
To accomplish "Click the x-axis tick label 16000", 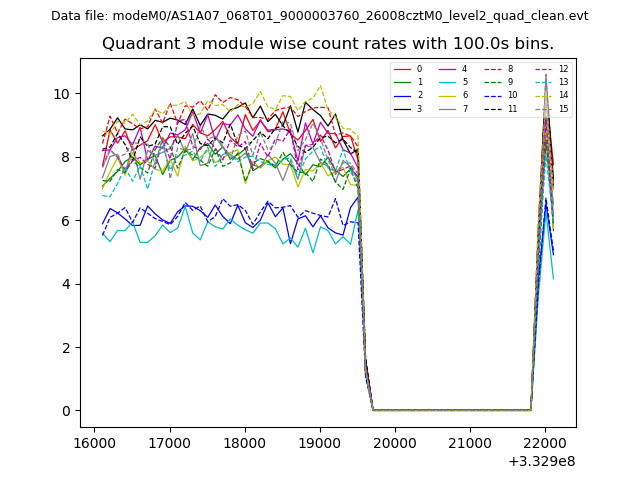I will click(94, 442).
